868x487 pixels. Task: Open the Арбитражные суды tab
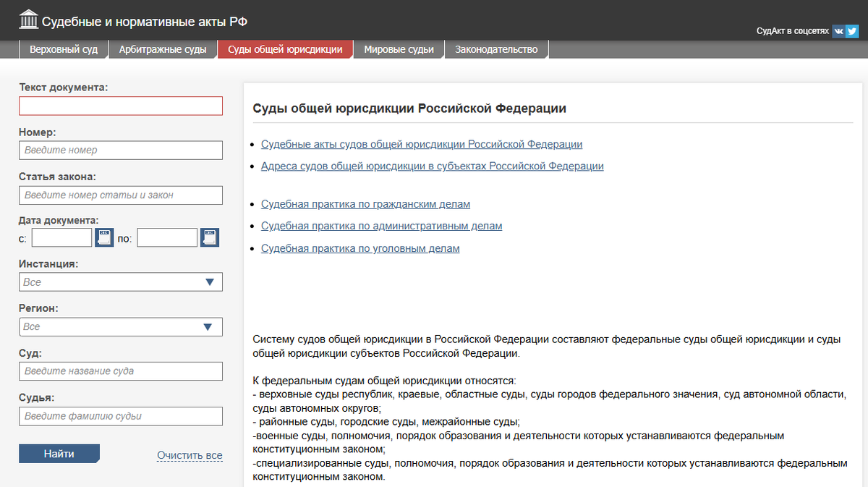click(x=162, y=49)
